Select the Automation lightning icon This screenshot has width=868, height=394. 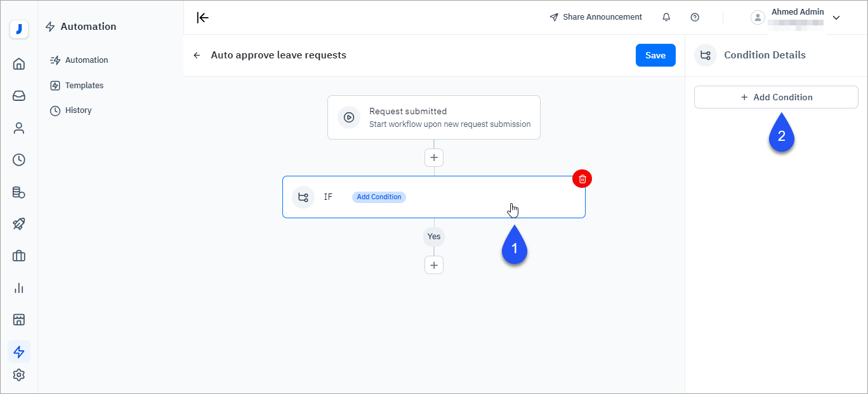pos(19,351)
